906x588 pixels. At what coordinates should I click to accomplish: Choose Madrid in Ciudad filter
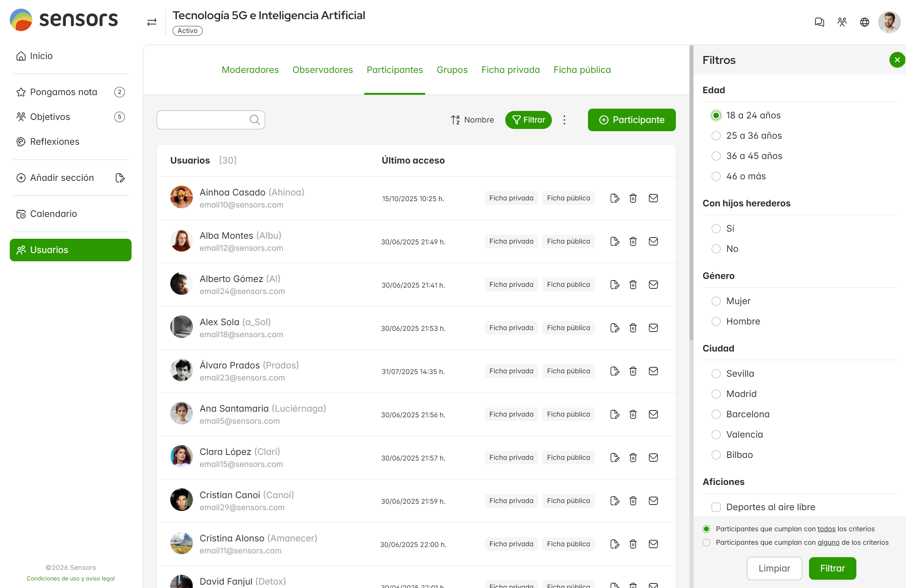click(716, 394)
